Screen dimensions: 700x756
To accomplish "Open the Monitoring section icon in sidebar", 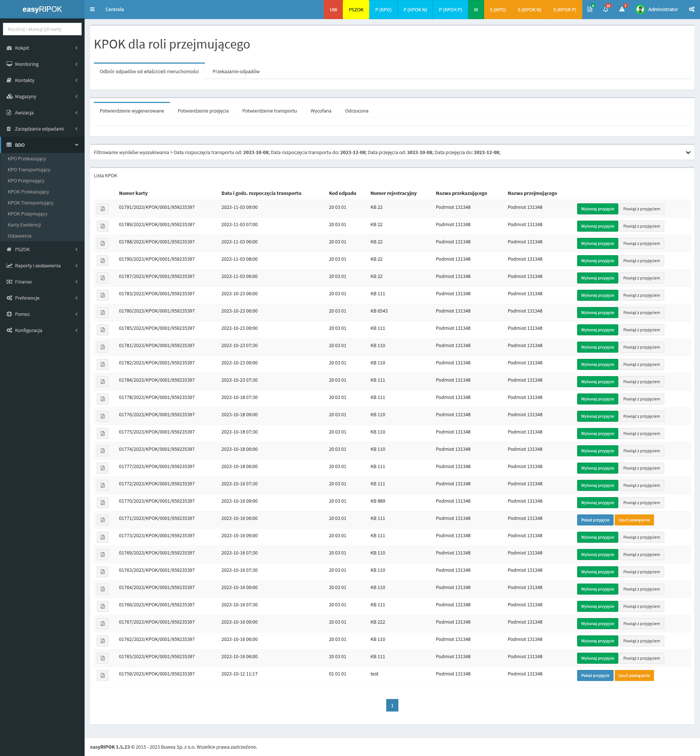I will tap(10, 64).
